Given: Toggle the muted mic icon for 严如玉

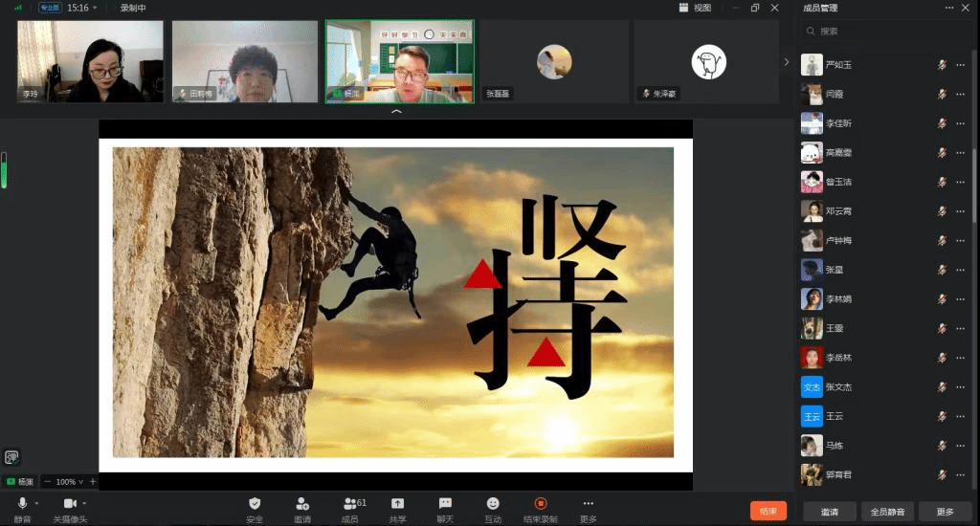Looking at the screenshot, I should pos(942,65).
